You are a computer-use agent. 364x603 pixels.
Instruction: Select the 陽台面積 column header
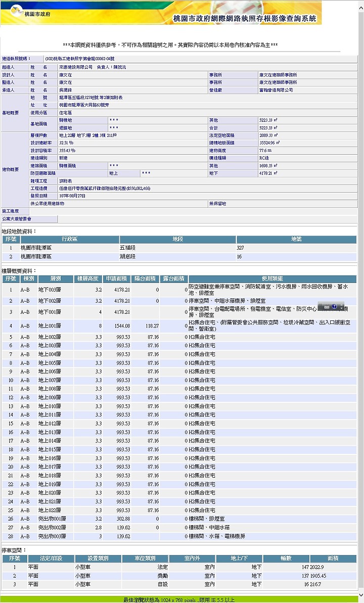(x=146, y=279)
